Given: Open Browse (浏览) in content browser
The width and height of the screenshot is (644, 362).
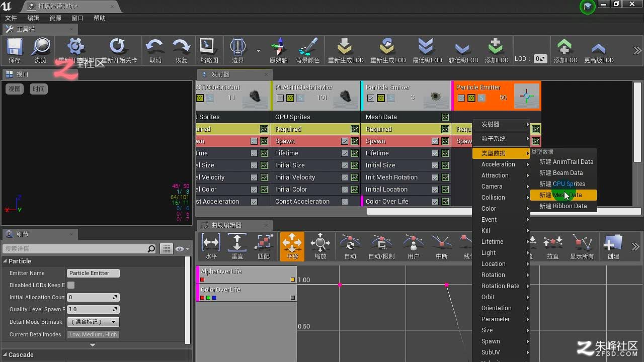Looking at the screenshot, I should [40, 48].
